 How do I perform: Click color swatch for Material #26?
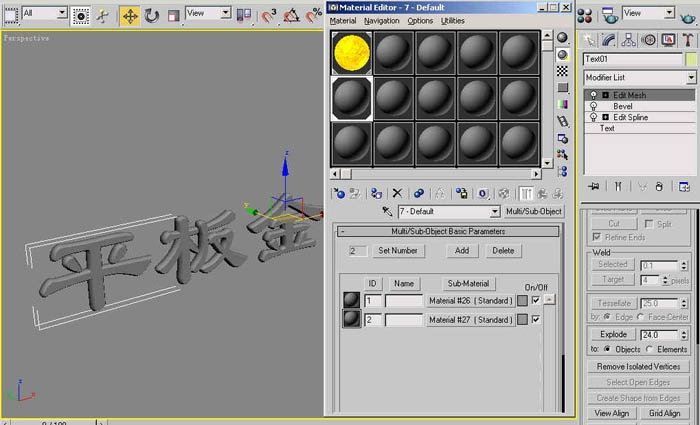coord(522,301)
